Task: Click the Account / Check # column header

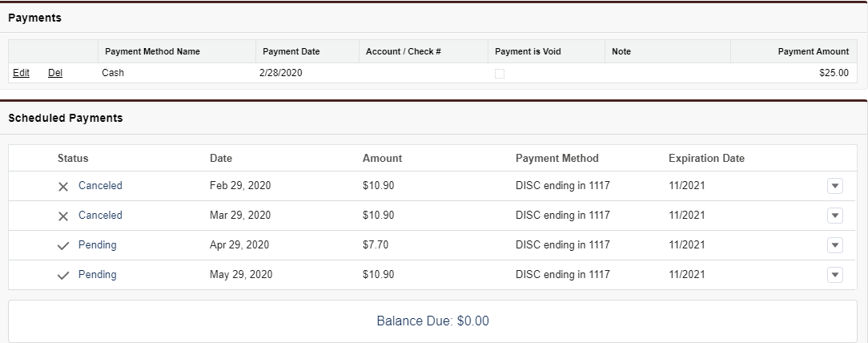Action: pyautogui.click(x=404, y=51)
